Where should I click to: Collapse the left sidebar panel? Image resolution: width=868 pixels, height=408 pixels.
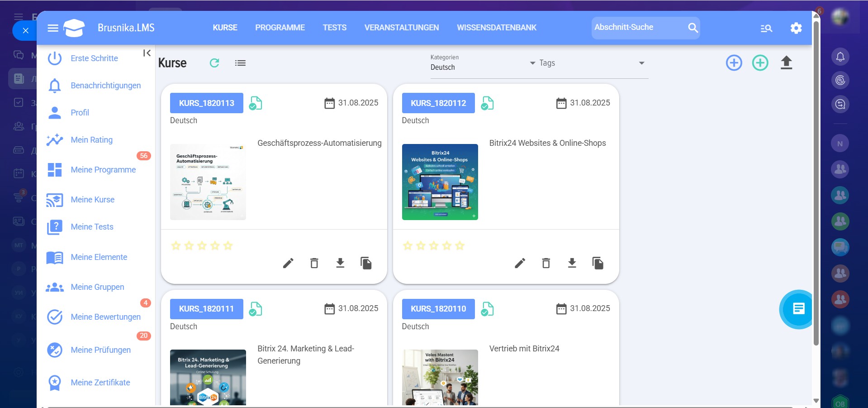click(x=147, y=53)
